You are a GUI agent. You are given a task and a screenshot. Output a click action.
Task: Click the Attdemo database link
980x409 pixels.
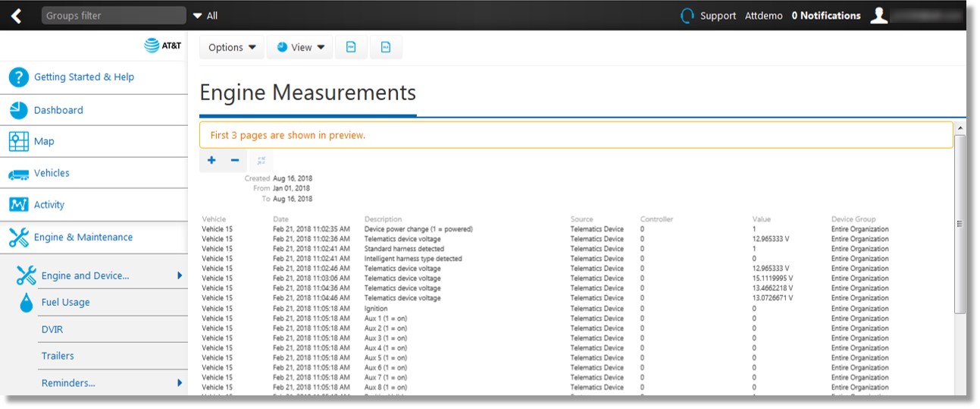(x=764, y=16)
